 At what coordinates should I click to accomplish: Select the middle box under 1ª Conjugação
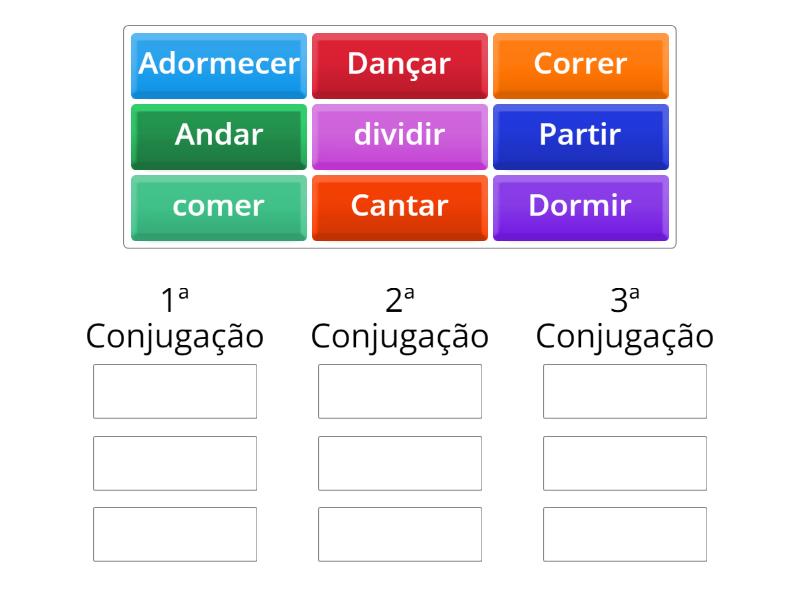(175, 463)
